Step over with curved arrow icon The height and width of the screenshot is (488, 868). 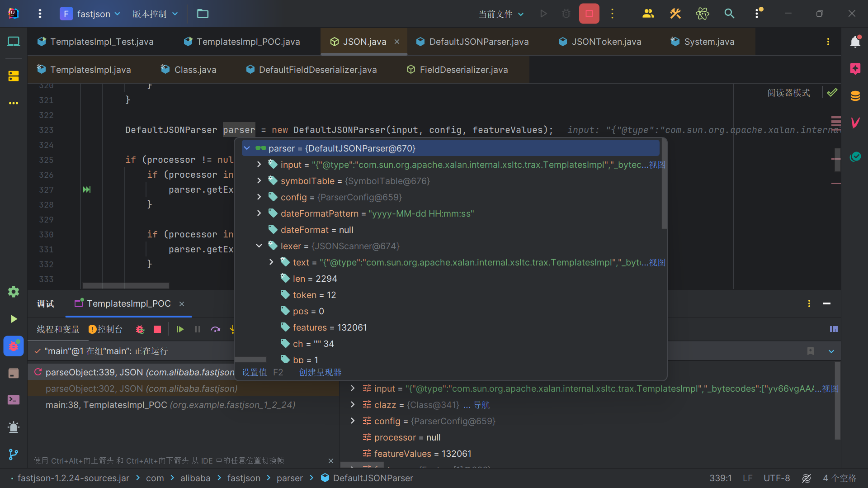[216, 329]
